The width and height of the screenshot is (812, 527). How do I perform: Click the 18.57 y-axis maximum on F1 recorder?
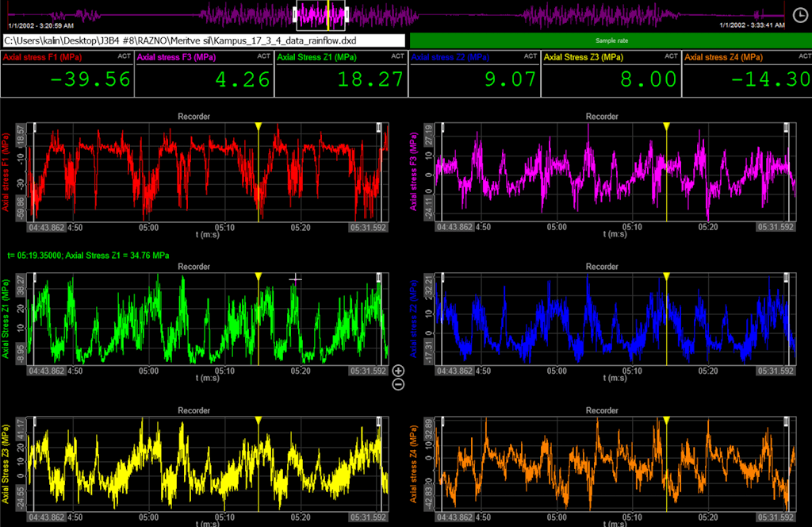pyautogui.click(x=21, y=133)
